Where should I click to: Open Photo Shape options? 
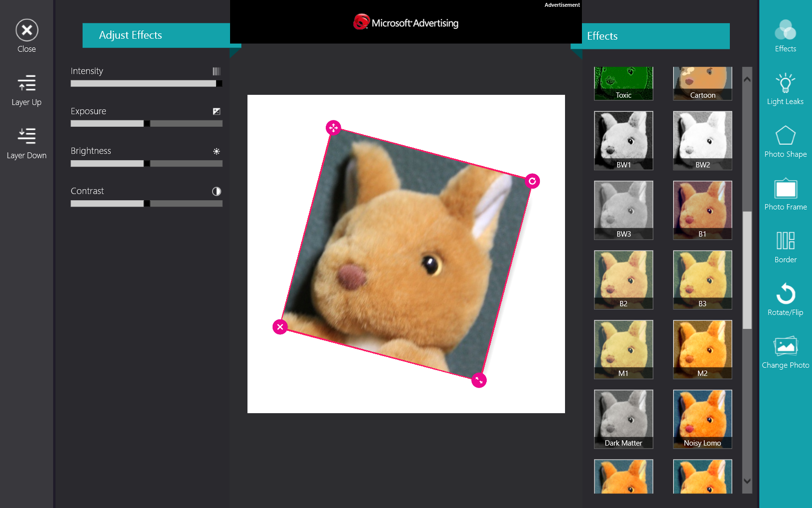pyautogui.click(x=785, y=135)
